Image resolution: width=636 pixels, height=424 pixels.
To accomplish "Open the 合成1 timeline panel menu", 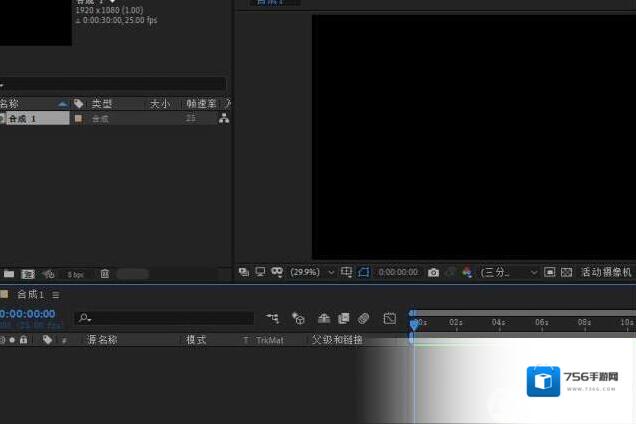I will tap(56, 295).
